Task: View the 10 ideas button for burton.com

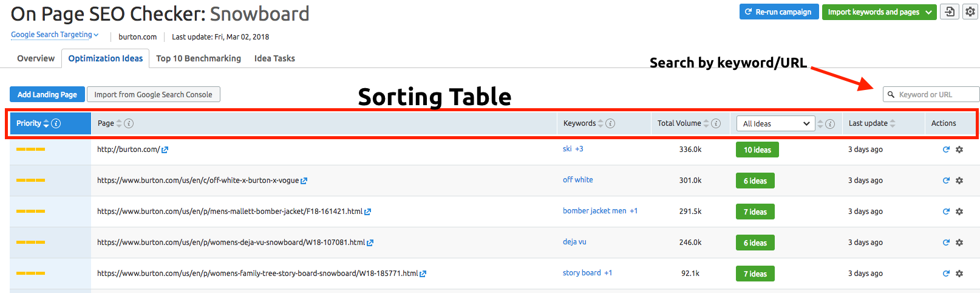Action: [x=757, y=150]
